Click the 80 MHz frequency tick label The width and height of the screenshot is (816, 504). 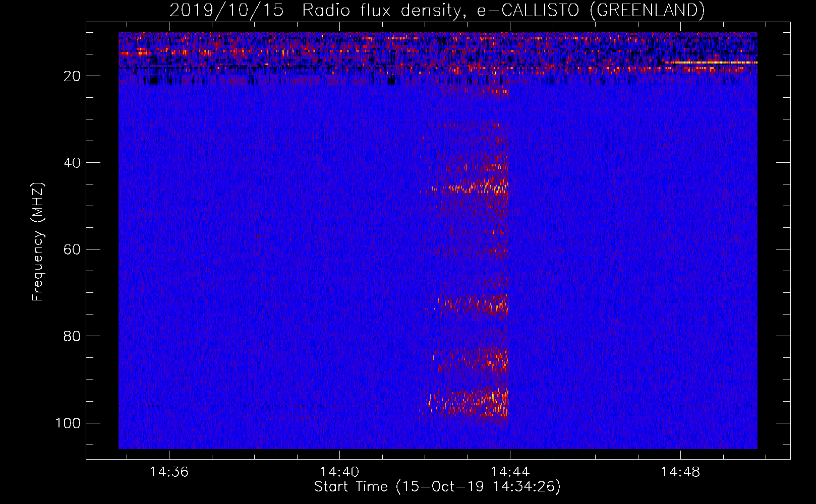(72, 336)
